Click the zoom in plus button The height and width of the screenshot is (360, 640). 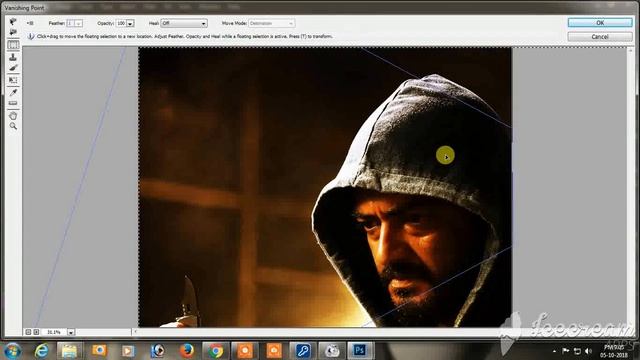point(36,332)
